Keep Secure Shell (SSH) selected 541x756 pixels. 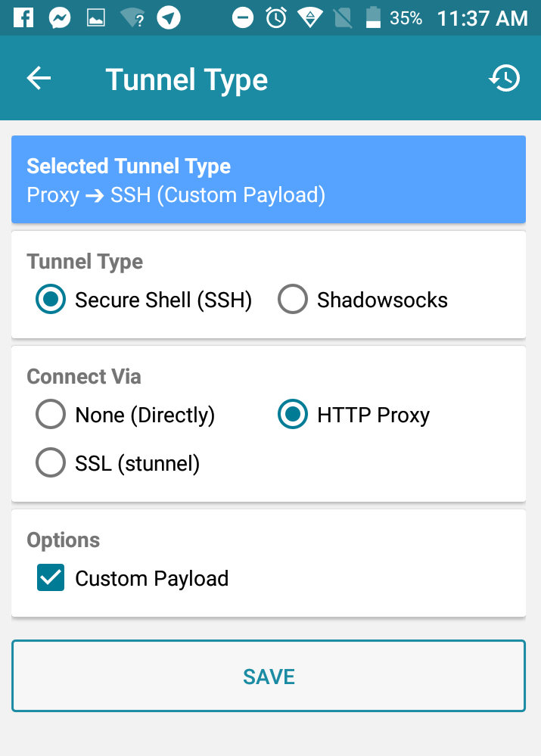pos(50,299)
